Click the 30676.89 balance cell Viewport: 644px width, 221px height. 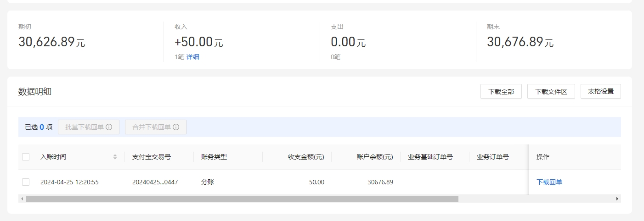(380, 182)
